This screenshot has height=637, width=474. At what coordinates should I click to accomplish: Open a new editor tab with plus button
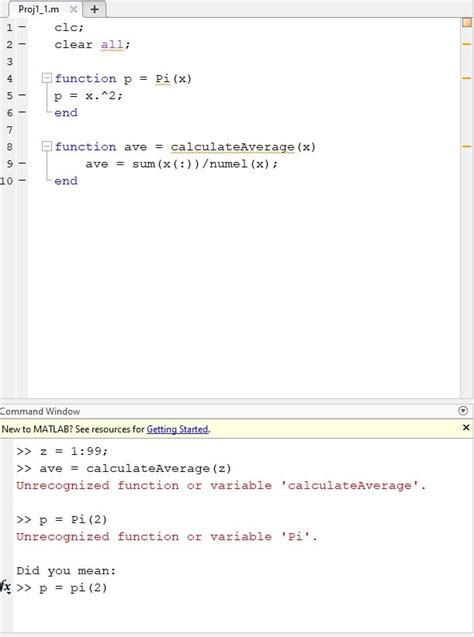pos(95,9)
